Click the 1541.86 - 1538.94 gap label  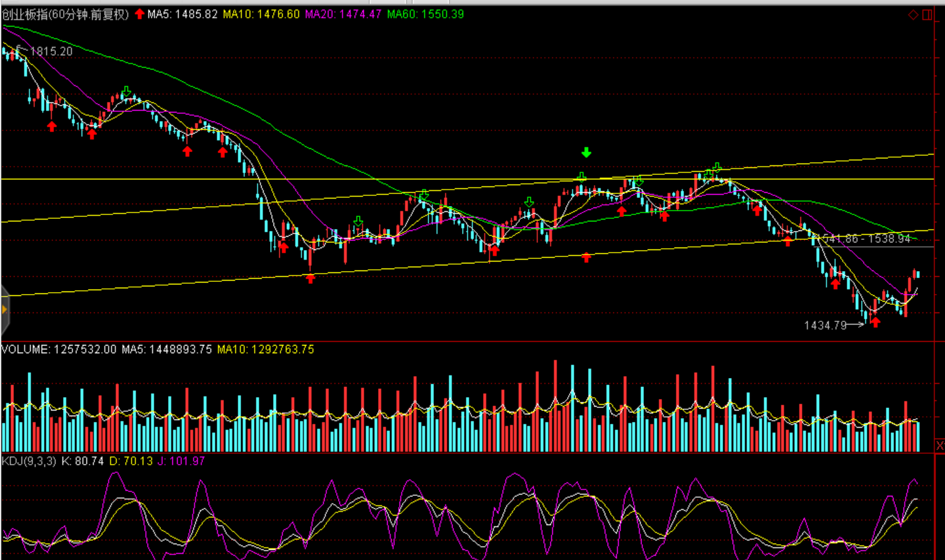(865, 239)
